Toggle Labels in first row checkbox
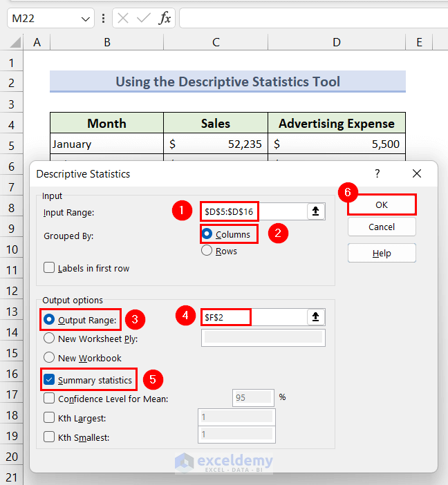448x485 pixels. point(49,267)
